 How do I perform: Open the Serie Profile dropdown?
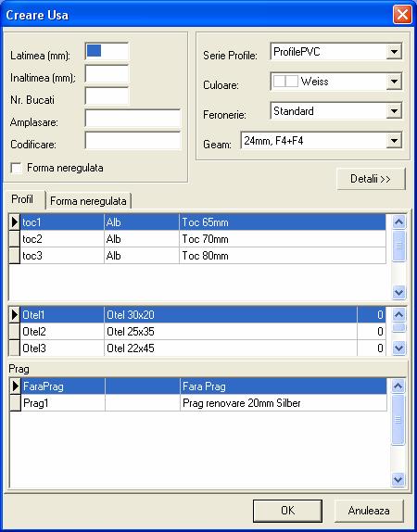coord(394,52)
